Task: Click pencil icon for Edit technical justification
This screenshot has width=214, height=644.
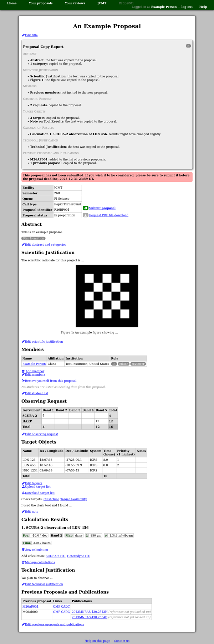Action: point(23,584)
